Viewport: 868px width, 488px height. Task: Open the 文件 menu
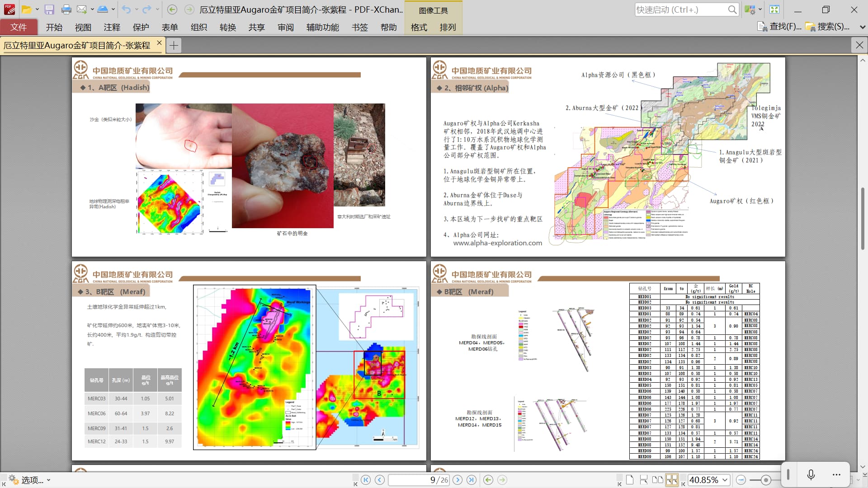point(19,28)
